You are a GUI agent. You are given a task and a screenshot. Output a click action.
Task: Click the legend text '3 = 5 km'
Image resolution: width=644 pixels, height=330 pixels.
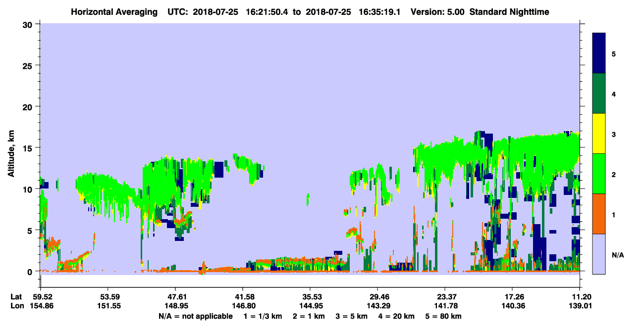pos(351,316)
